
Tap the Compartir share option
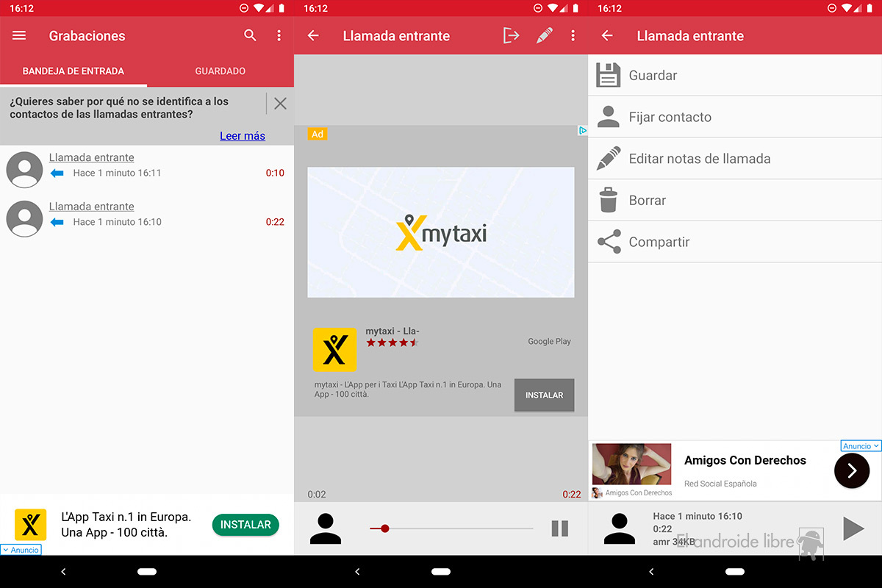[x=659, y=242]
